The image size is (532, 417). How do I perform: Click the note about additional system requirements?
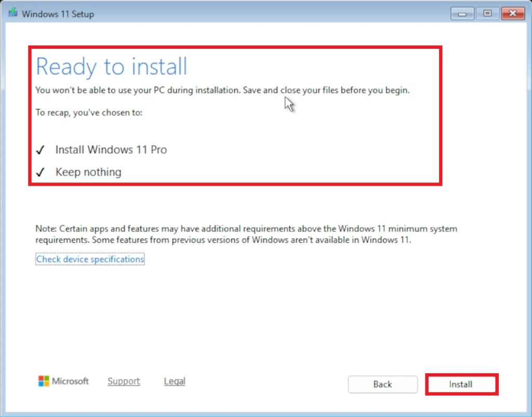click(x=246, y=234)
